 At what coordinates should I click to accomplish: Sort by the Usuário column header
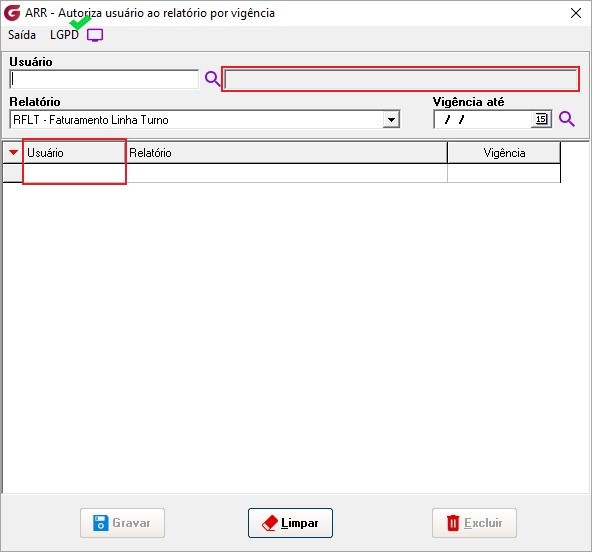tap(74, 153)
